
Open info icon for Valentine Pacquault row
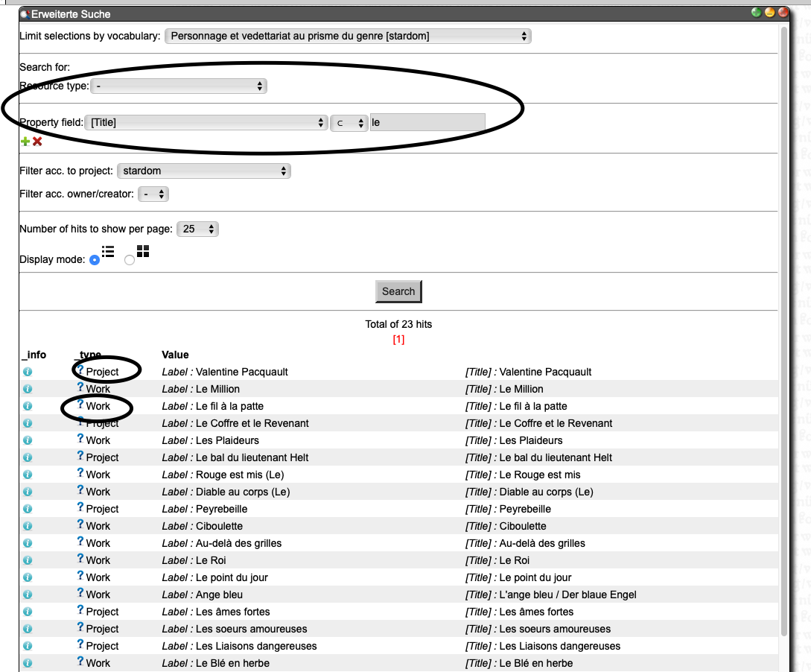(x=28, y=372)
